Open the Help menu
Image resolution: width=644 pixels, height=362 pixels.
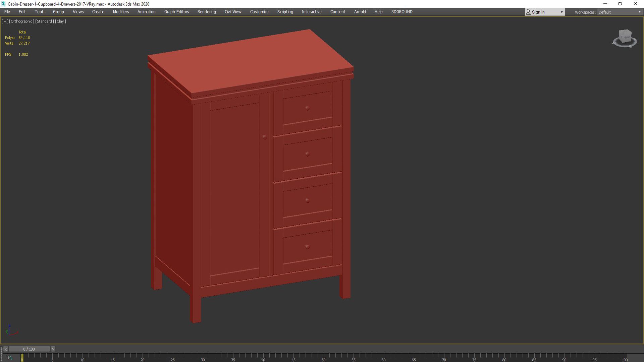pos(378,12)
